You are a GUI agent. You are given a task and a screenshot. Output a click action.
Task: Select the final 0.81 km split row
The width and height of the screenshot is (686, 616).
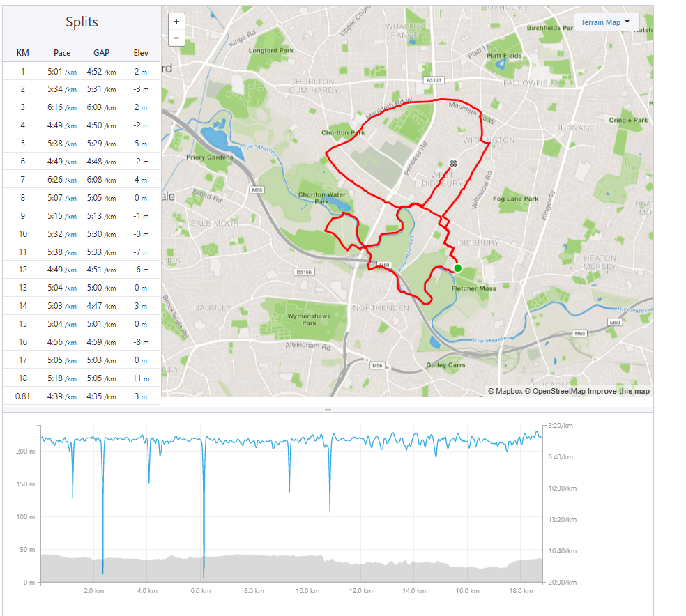pos(82,396)
